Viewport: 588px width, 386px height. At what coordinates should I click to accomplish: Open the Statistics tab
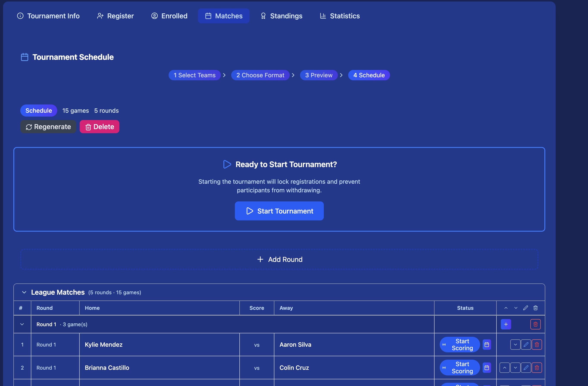pyautogui.click(x=340, y=16)
